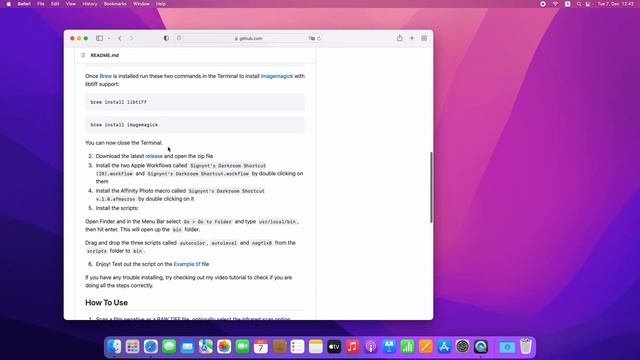Open Podcasts from the Dock
The width and height of the screenshot is (640, 360).
pyautogui.click(x=371, y=347)
